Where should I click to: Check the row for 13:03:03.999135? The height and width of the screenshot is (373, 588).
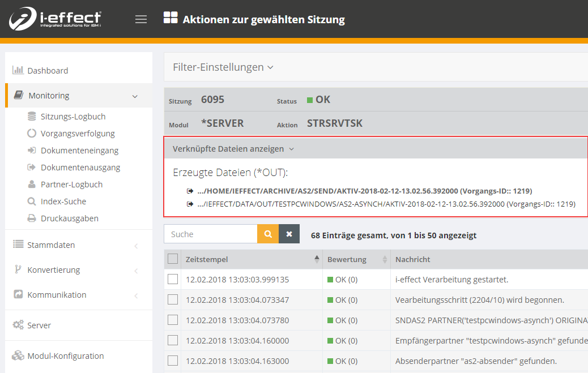[173, 279]
